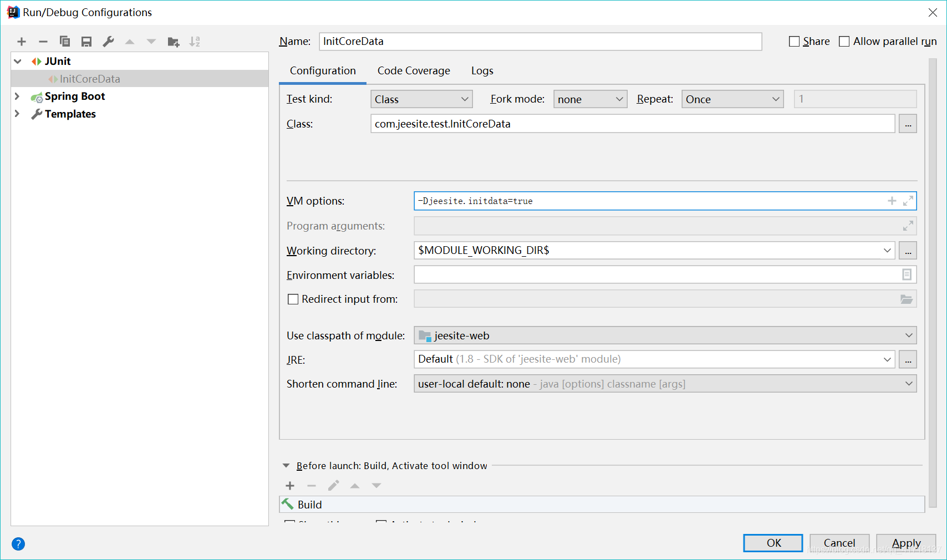Move before launch task up

(x=355, y=486)
